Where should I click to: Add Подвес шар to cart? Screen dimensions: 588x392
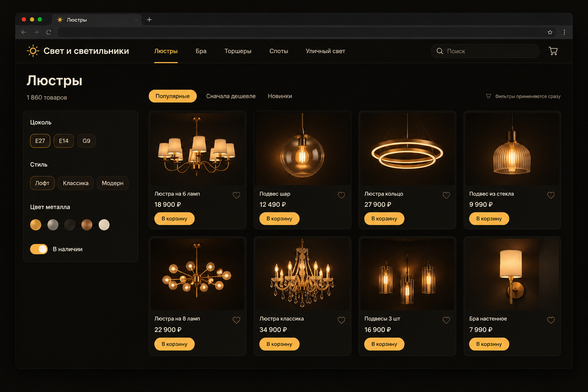[279, 219]
